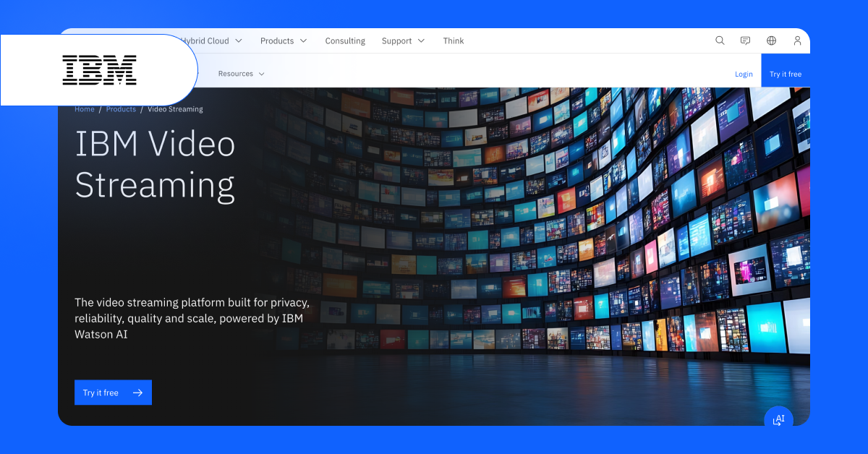Navigate to Home via the breadcrumb
Screen dimensions: 868x454
(x=84, y=108)
